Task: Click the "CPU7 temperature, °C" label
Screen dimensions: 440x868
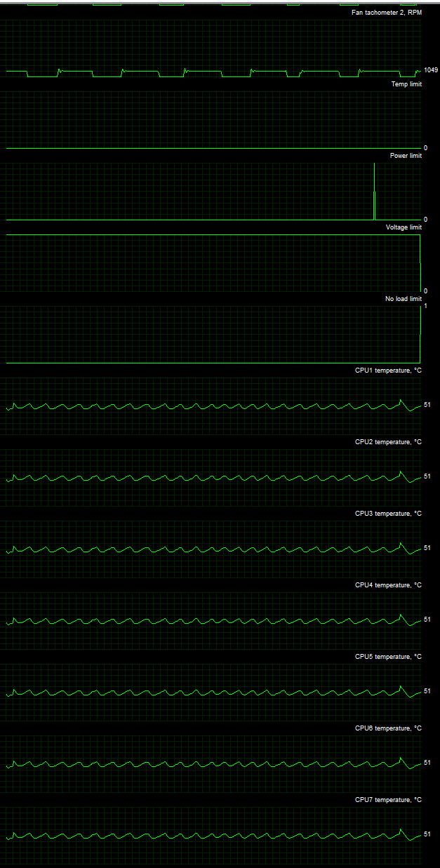Action: (388, 800)
